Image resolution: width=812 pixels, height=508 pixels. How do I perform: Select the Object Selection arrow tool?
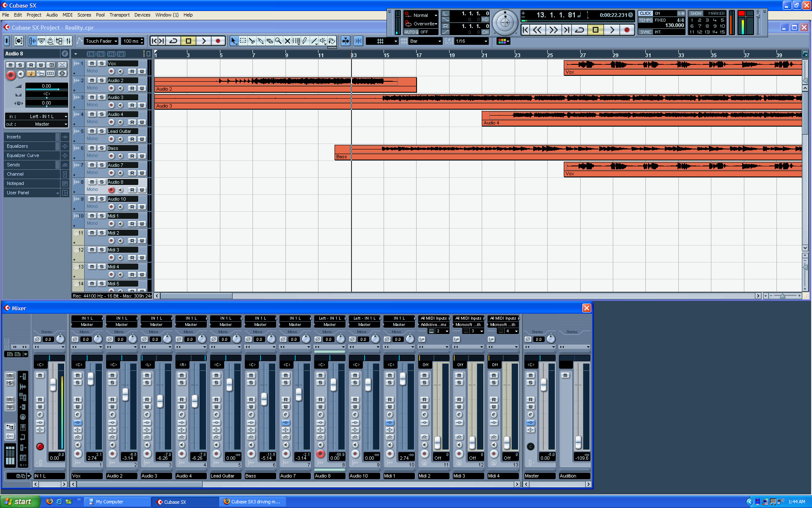(x=234, y=41)
